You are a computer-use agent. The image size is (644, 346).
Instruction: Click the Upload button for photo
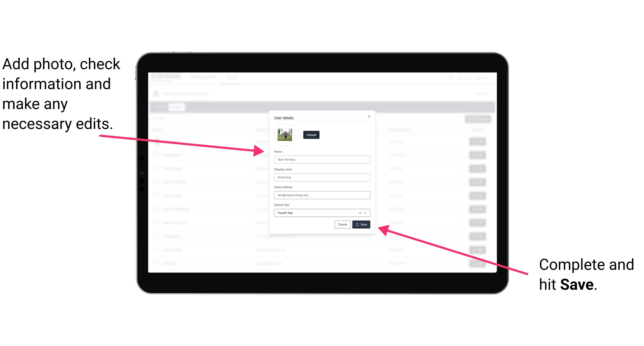click(x=311, y=135)
